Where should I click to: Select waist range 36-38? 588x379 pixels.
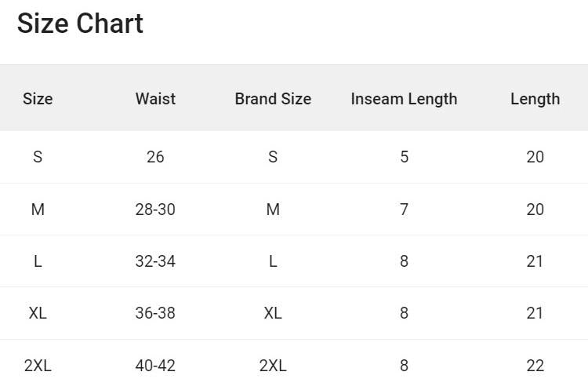click(155, 313)
